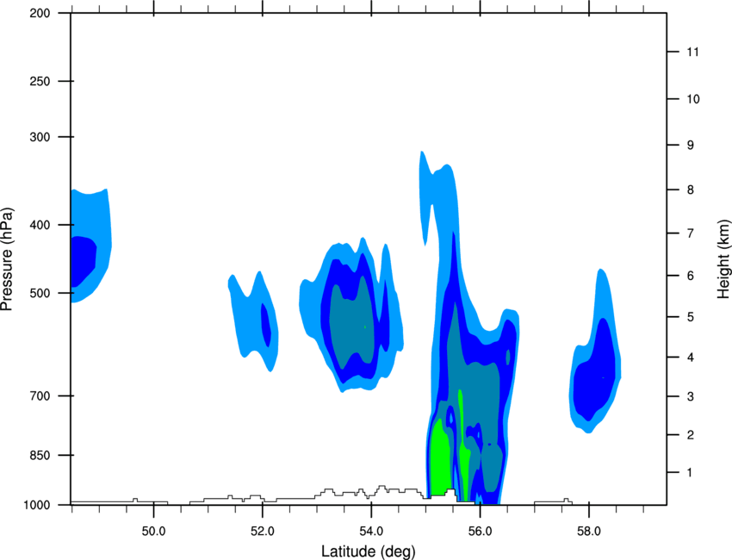
Task: Click the 5 km height label
Action: pos(691,317)
